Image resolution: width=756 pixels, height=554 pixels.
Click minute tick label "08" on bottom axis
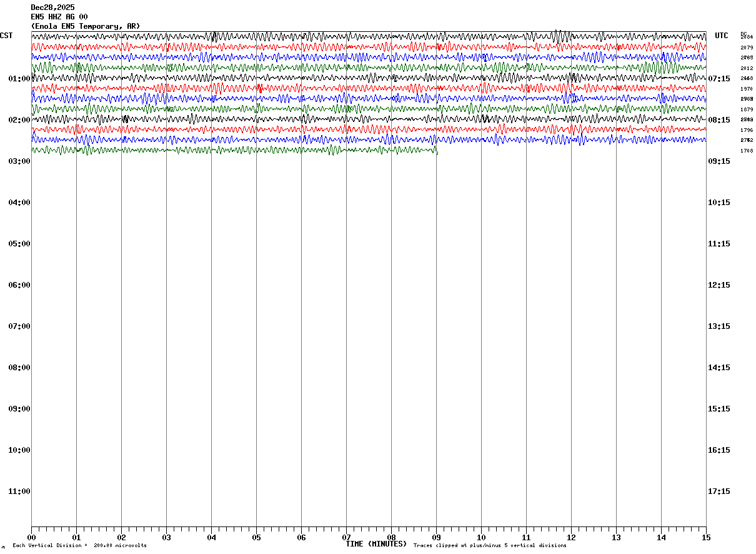click(391, 538)
